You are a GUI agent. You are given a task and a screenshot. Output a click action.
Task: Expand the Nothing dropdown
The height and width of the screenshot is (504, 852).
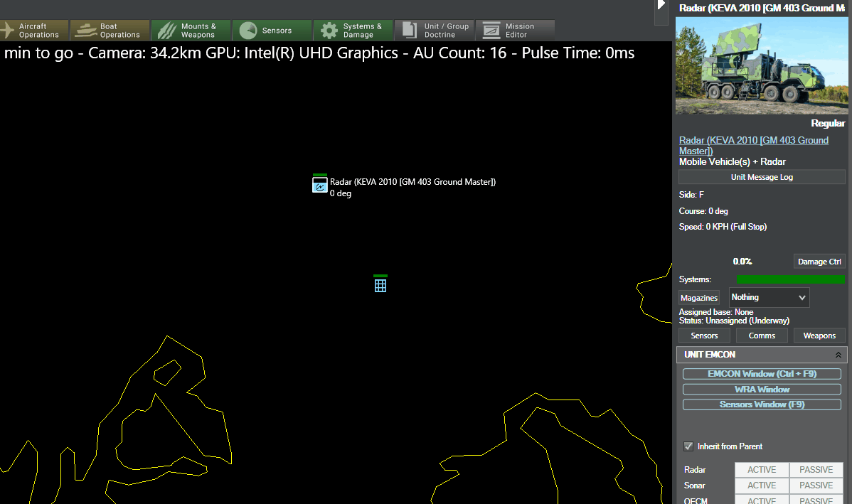click(769, 298)
